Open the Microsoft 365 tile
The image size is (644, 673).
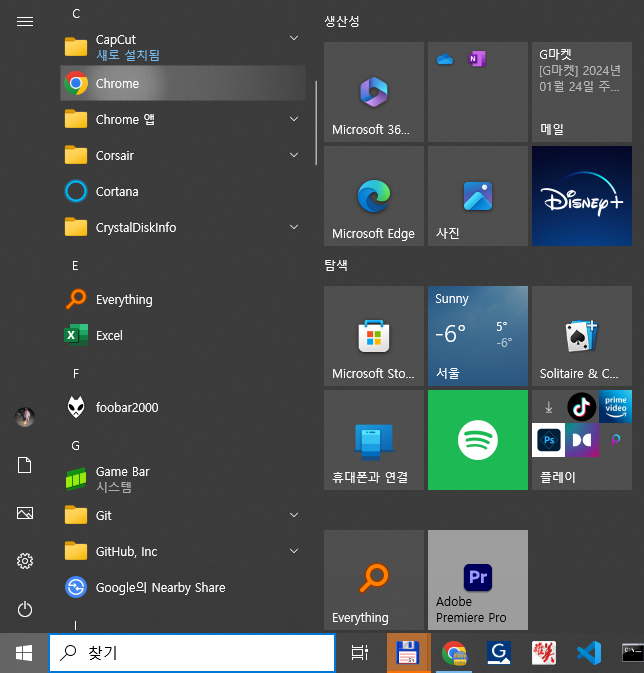374,92
